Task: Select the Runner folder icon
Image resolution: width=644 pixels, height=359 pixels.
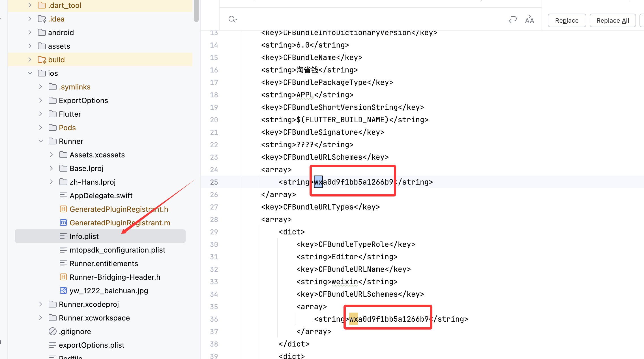Action: 53,141
